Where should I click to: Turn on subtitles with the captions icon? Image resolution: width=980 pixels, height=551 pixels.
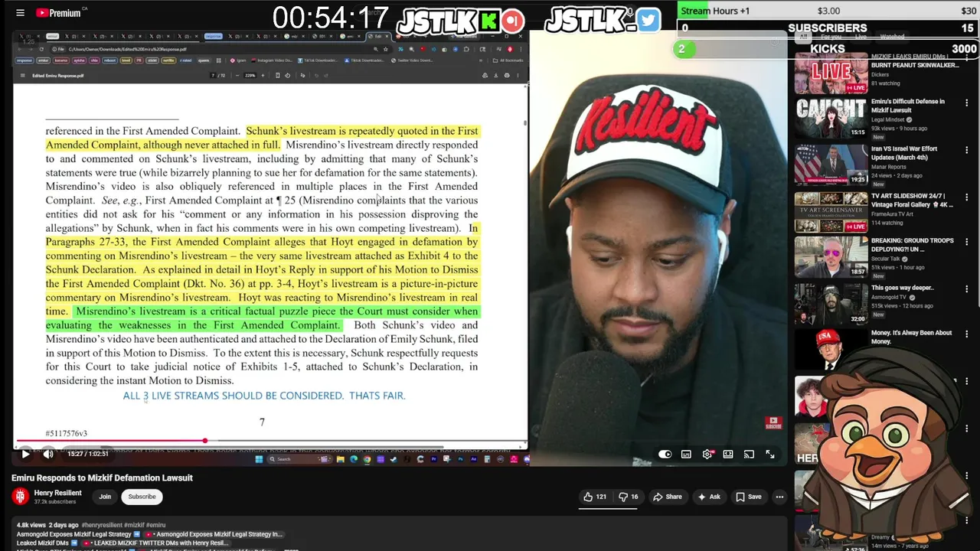tap(686, 455)
